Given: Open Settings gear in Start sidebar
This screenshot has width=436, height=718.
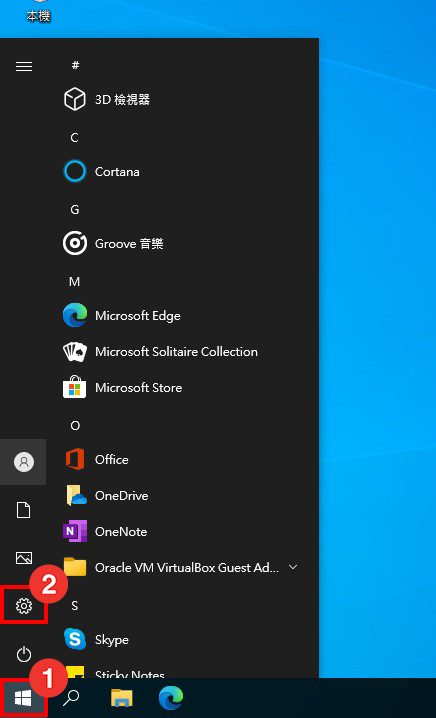Looking at the screenshot, I should [x=24, y=606].
